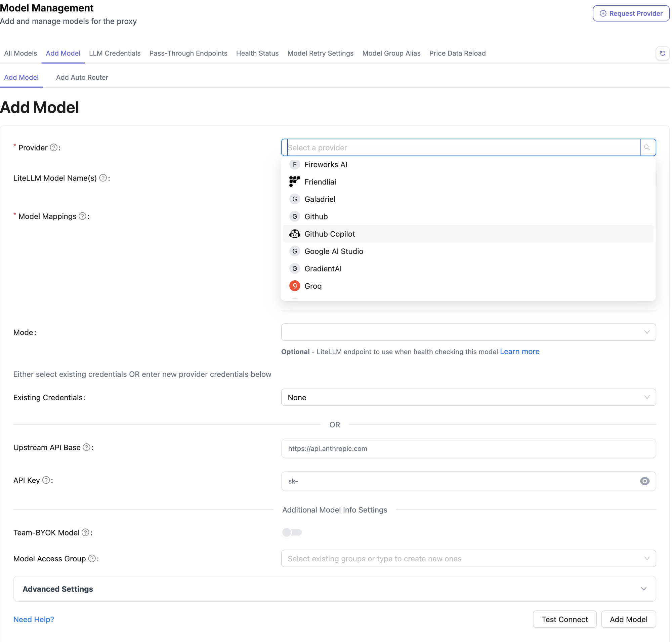This screenshot has height=642, width=672.
Task: Enable the Team-BYOK Model switch
Action: pyautogui.click(x=292, y=532)
